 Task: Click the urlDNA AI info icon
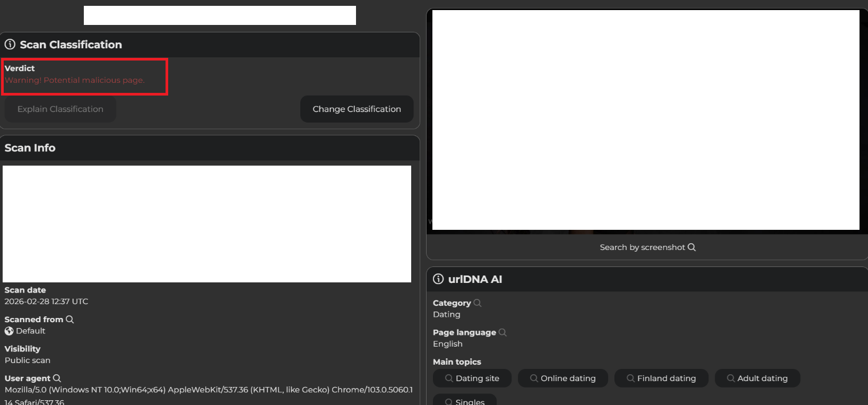point(438,279)
